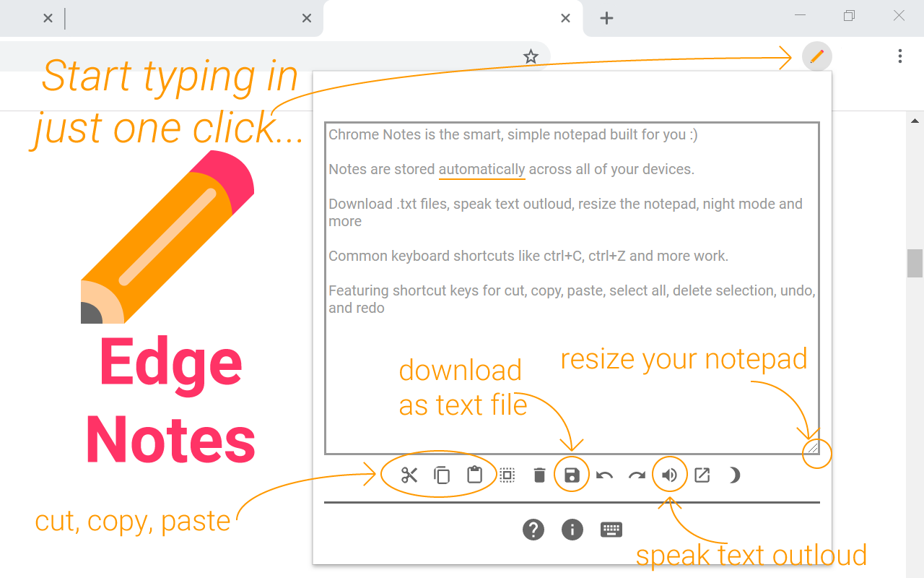
Task: Click the page scrollbar thumb
Action: 915,263
